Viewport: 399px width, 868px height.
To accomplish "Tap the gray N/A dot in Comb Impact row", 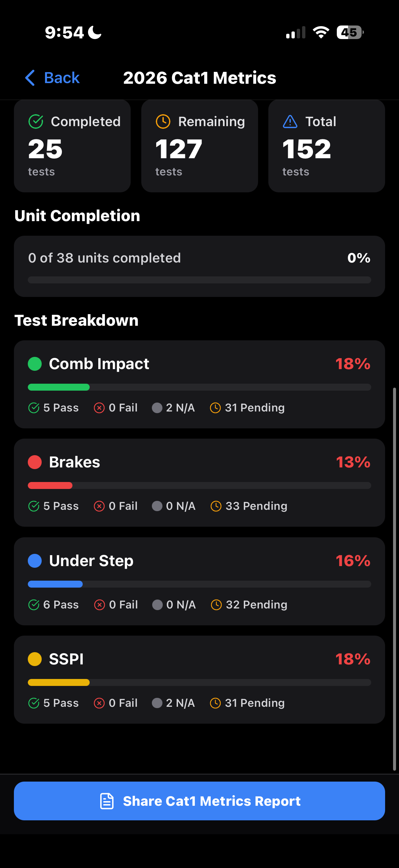I will pyautogui.click(x=157, y=408).
